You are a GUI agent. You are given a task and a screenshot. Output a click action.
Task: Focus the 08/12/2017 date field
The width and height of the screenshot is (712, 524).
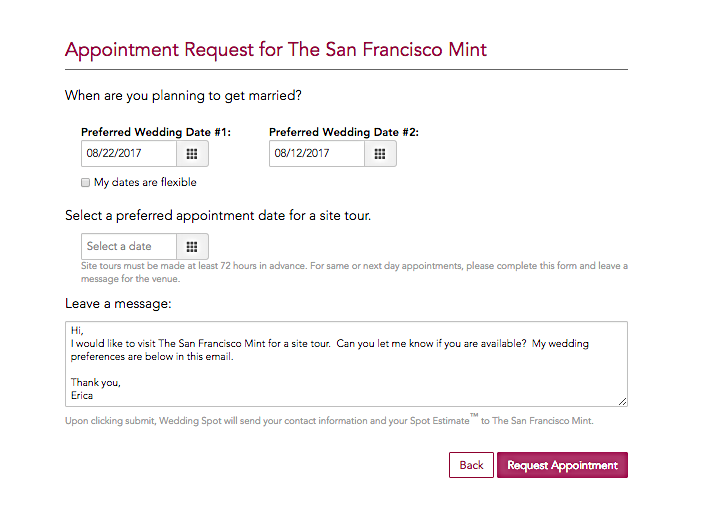(317, 154)
